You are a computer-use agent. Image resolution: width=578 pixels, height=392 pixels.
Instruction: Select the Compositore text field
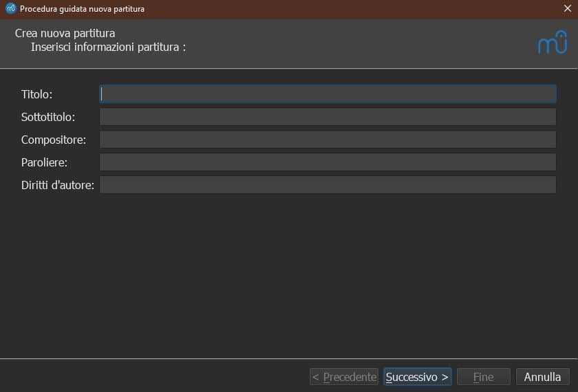(328, 140)
